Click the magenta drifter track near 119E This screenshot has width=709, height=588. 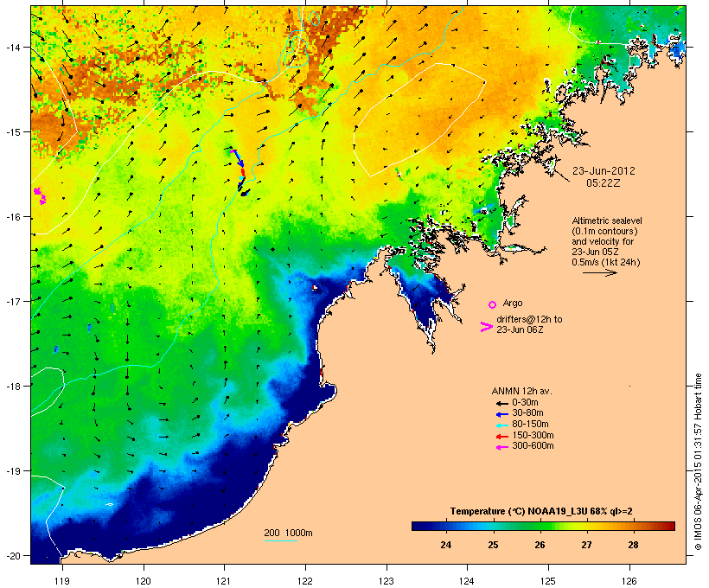[41, 196]
